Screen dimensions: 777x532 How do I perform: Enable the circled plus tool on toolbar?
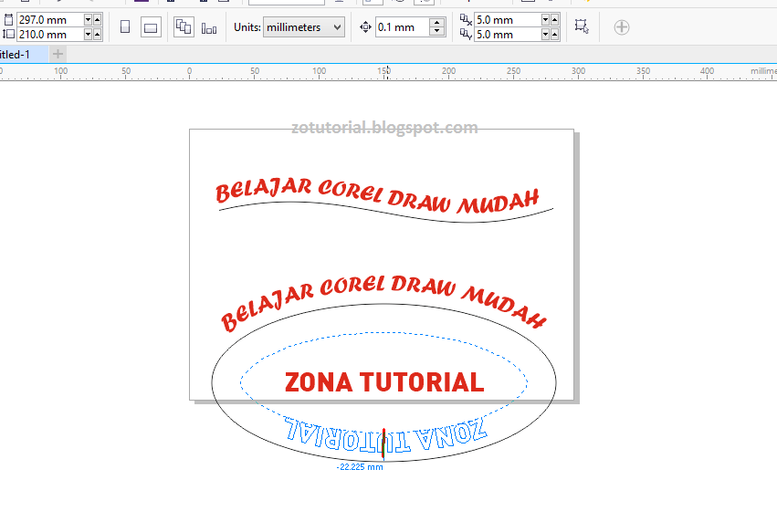pos(621,26)
